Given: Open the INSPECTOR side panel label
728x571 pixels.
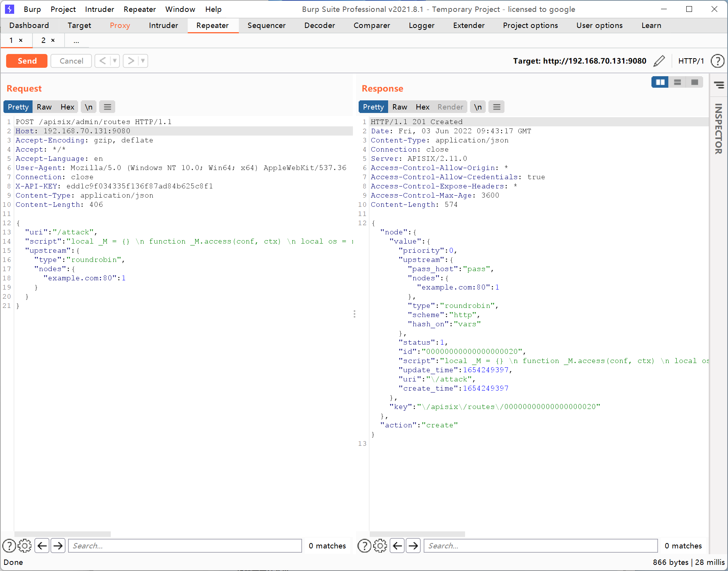Looking at the screenshot, I should click(718, 129).
